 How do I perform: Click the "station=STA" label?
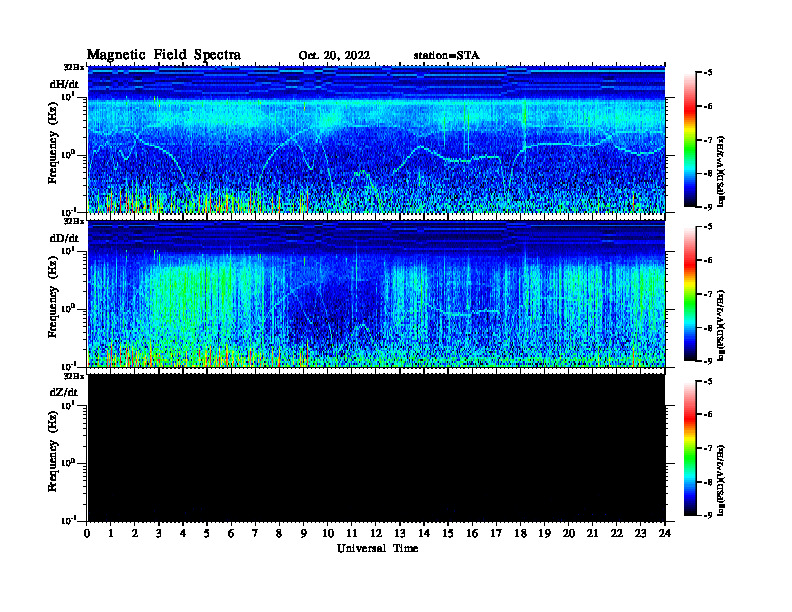pyautogui.click(x=446, y=56)
